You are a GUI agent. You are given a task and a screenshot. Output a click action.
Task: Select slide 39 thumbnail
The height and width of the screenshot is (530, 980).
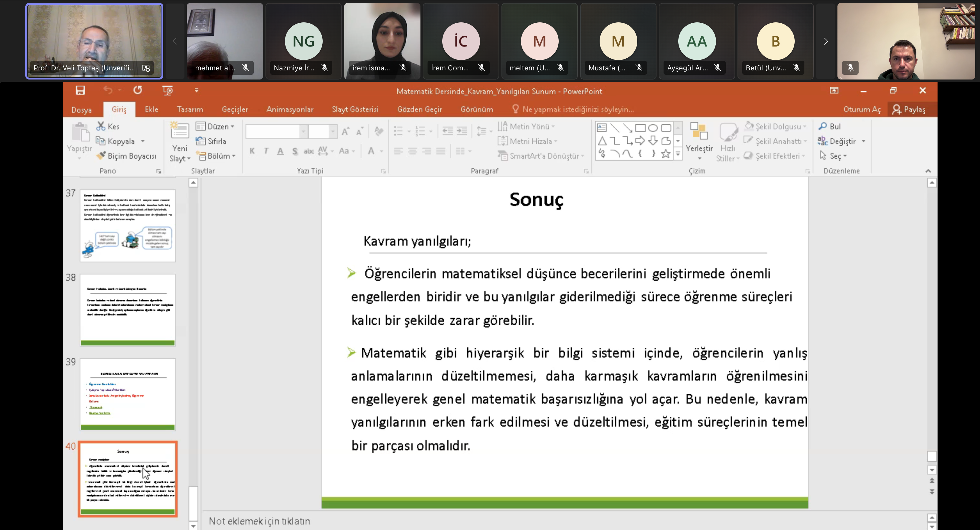(128, 394)
